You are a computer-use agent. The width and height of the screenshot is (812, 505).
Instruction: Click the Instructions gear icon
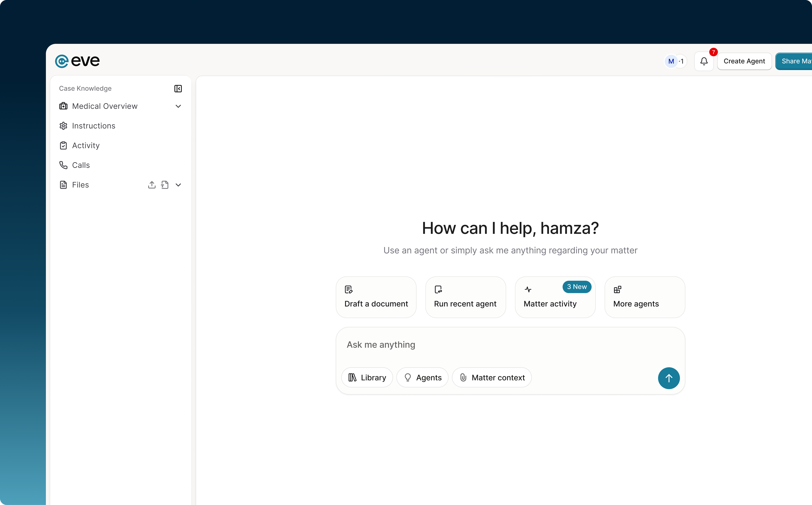(63, 126)
